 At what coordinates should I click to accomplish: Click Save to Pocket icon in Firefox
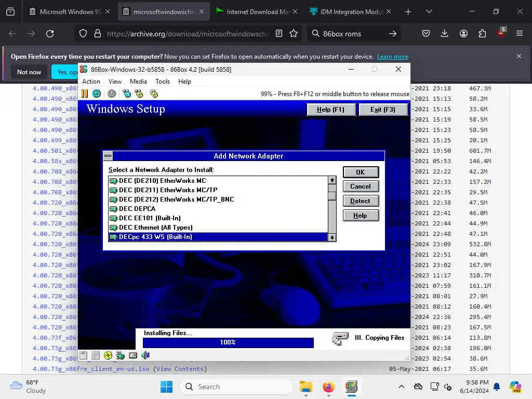tap(426, 34)
